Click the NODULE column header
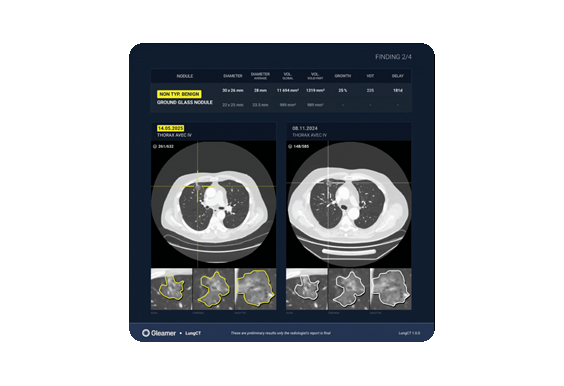The height and width of the screenshot is (386, 564). click(x=185, y=76)
